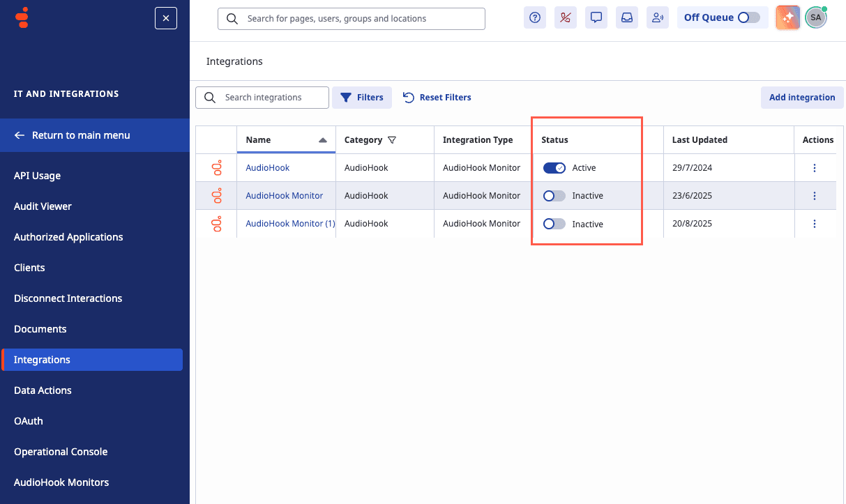The image size is (846, 504).
Task: Click Reset Filters
Action: (x=437, y=98)
